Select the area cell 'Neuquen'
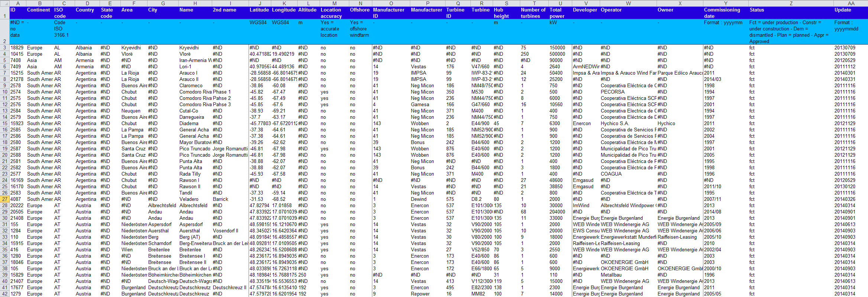The image size is (868, 297). pyautogui.click(x=134, y=111)
